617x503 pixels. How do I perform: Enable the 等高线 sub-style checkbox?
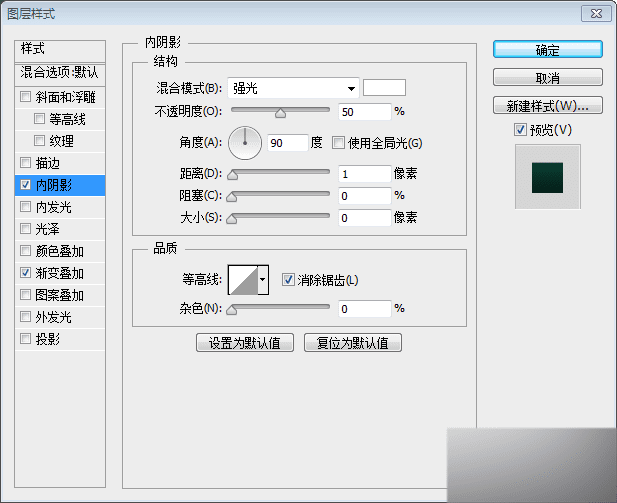[x=39, y=118]
